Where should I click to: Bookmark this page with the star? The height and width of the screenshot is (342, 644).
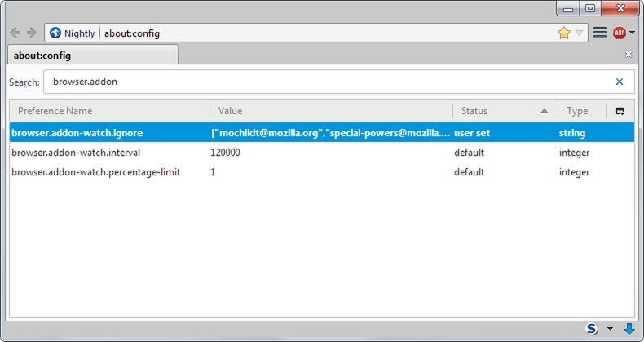coord(564,33)
